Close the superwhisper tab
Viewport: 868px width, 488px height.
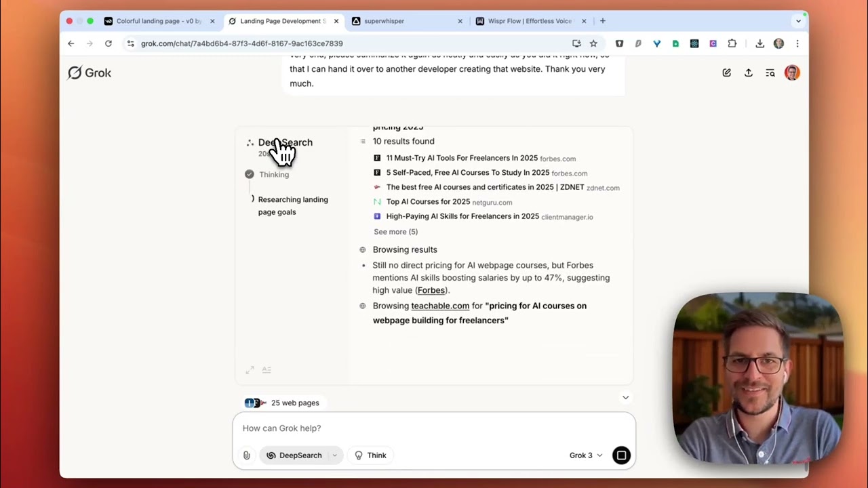(460, 21)
